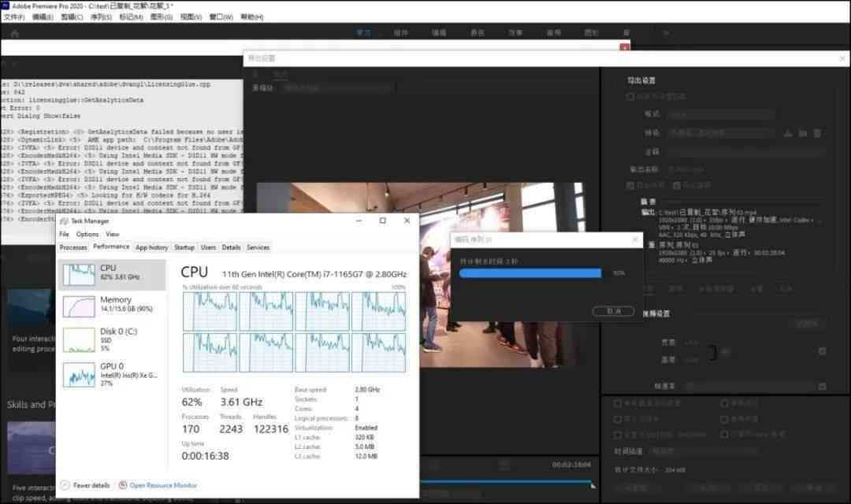Click delete preset trash icon
This screenshot has width=851, height=504.
tap(817, 133)
